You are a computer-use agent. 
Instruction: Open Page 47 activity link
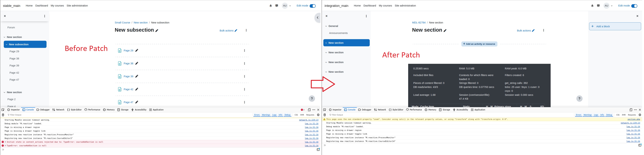128,102
